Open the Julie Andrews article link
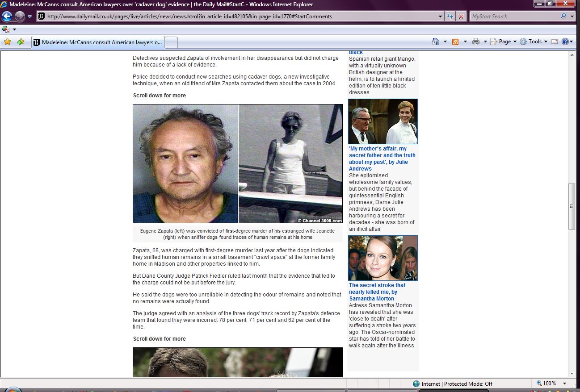580x392 pixels. click(382, 158)
